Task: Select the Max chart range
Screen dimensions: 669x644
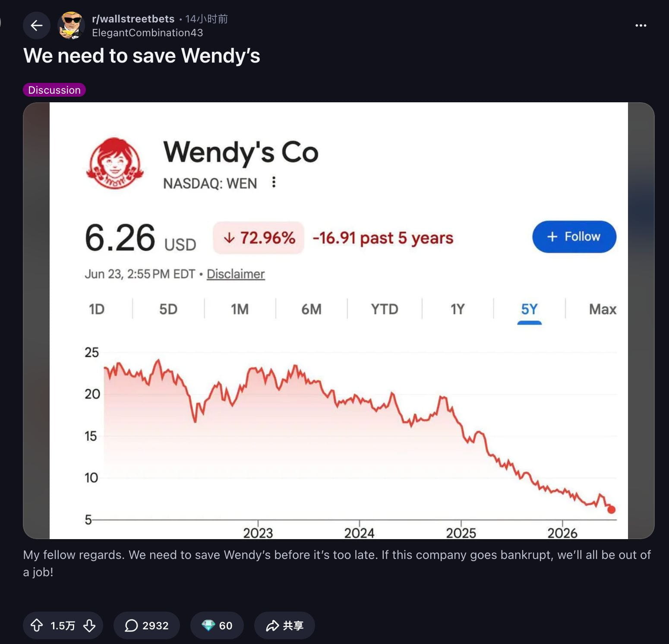Action: pos(603,309)
